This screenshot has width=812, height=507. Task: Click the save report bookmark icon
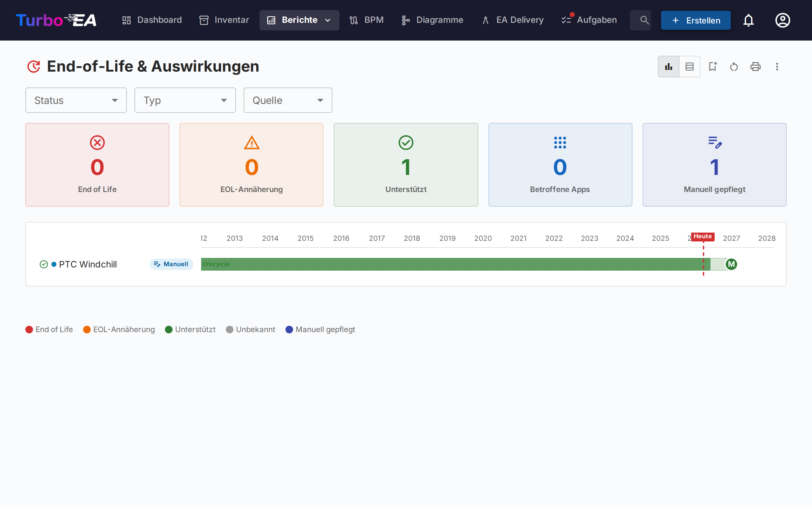(x=712, y=67)
